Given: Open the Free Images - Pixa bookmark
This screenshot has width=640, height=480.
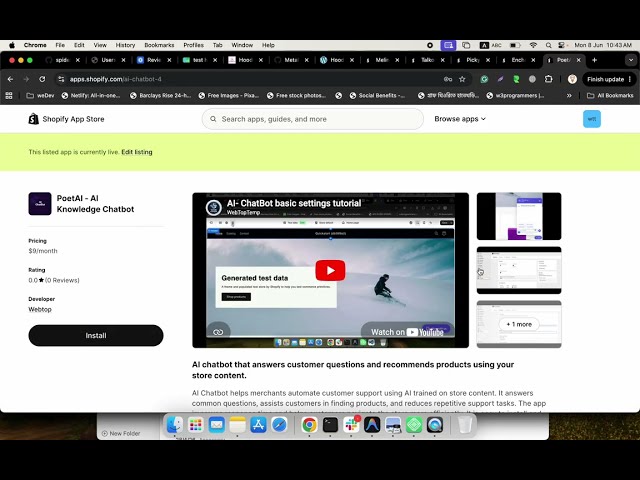Looking at the screenshot, I should click(x=229, y=96).
